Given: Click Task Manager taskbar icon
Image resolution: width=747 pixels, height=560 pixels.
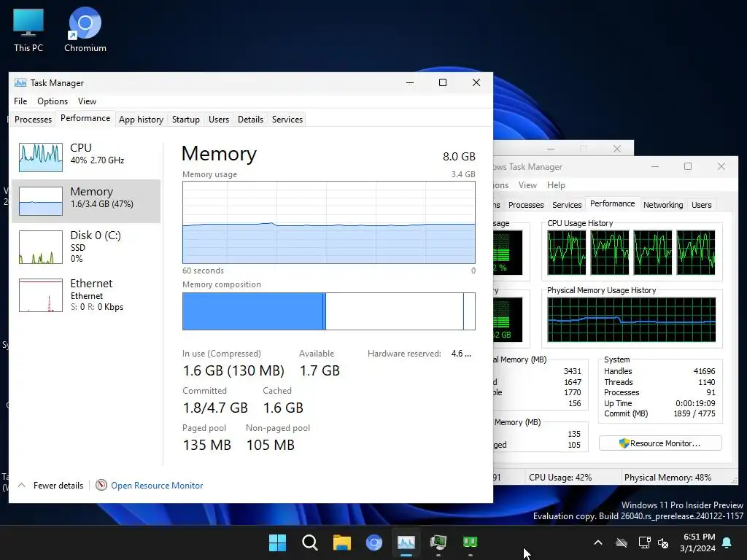Looking at the screenshot, I should (x=406, y=542).
